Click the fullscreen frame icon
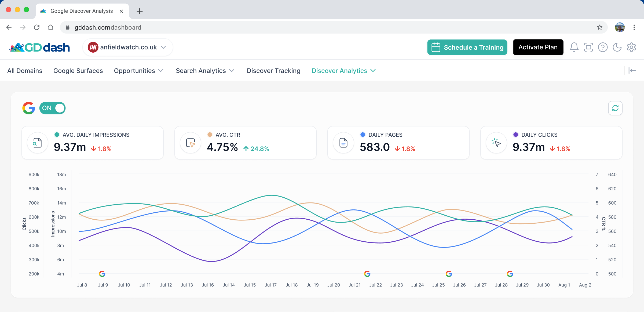Image resolution: width=644 pixels, height=312 pixels. click(588, 47)
